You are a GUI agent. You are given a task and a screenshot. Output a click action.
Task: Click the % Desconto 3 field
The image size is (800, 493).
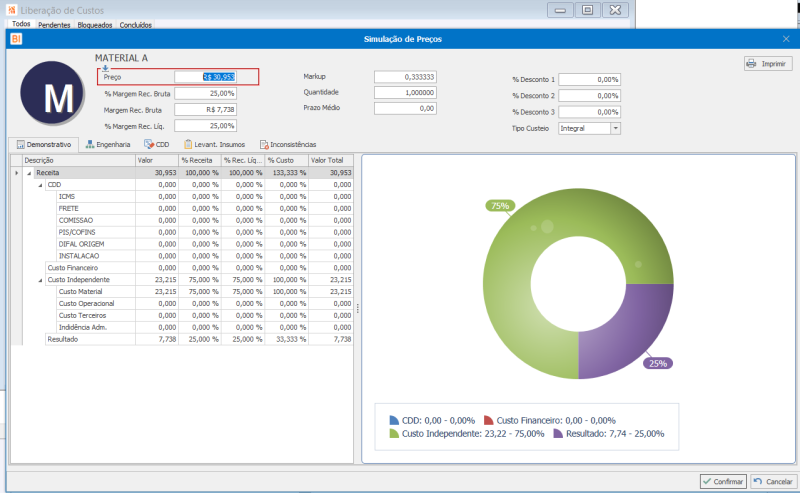589,112
